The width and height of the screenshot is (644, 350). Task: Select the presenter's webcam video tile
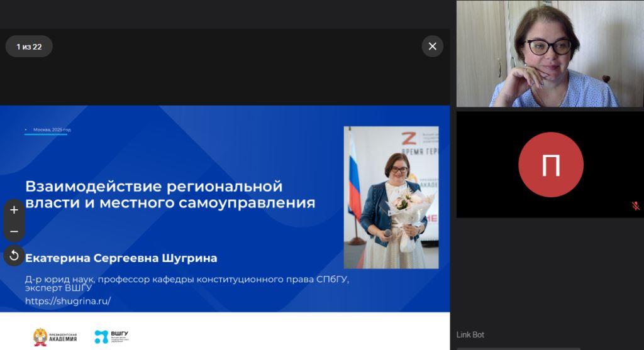coord(549,53)
